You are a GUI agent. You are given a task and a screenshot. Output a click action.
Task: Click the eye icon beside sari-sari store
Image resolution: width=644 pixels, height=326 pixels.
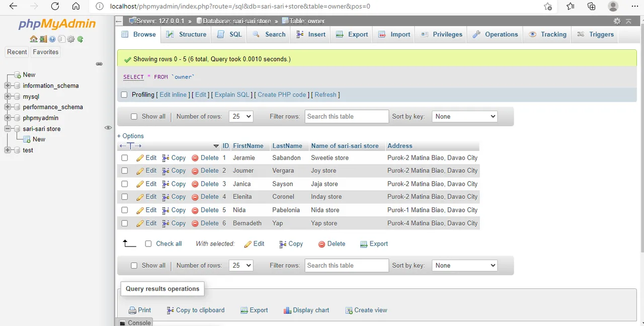(x=108, y=128)
